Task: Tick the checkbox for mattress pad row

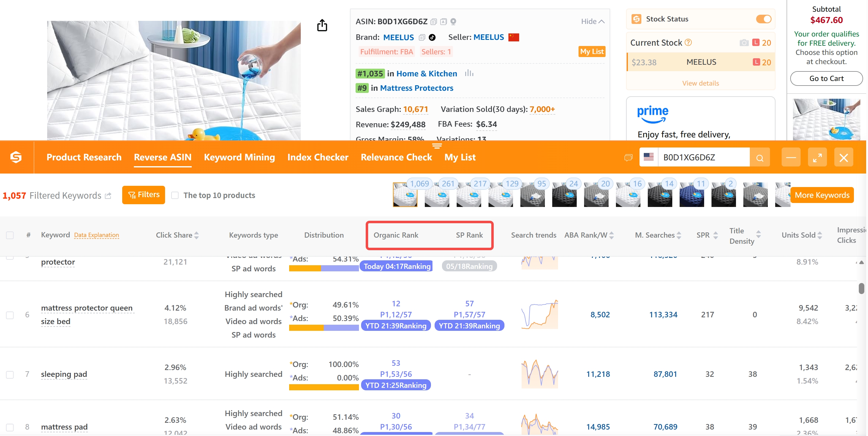Action: coord(10,427)
